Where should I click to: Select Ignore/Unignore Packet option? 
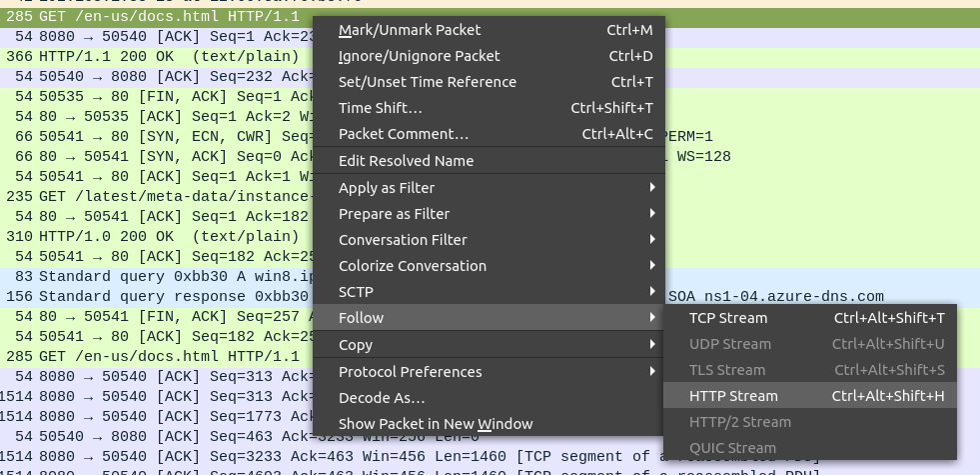420,56
